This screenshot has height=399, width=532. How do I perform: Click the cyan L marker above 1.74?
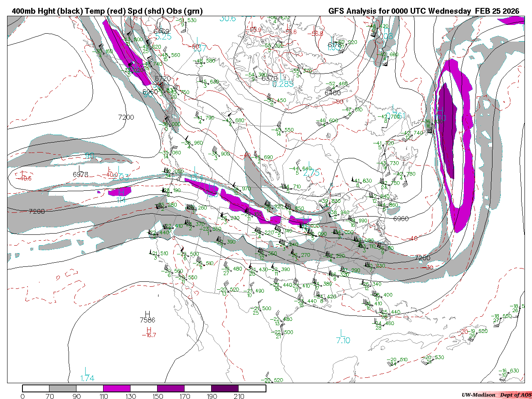(86, 370)
